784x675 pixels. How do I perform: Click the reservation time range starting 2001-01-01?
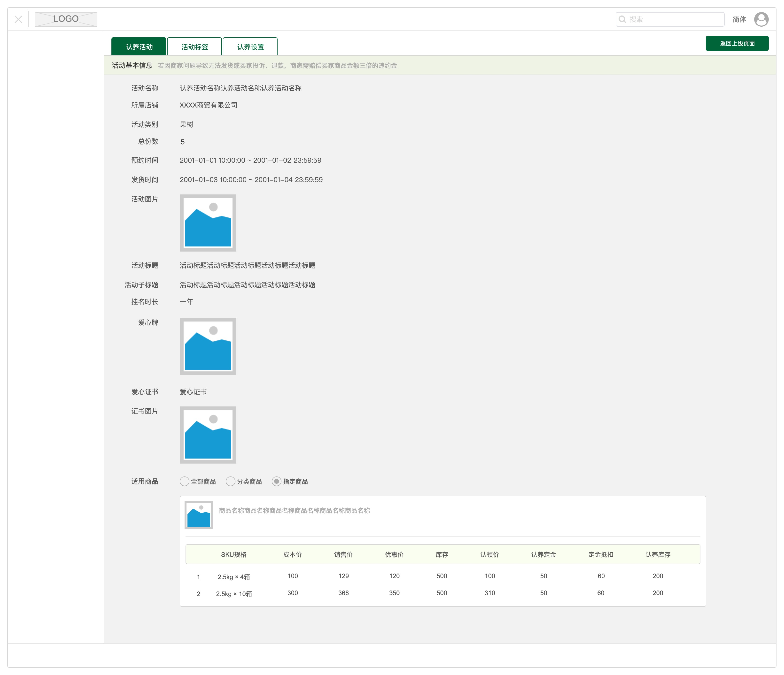(x=250, y=160)
